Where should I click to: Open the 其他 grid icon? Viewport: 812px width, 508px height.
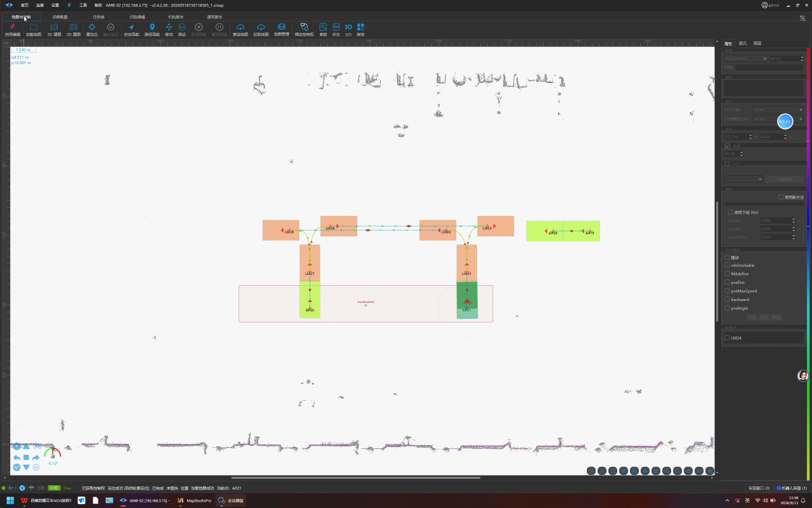coord(360,27)
